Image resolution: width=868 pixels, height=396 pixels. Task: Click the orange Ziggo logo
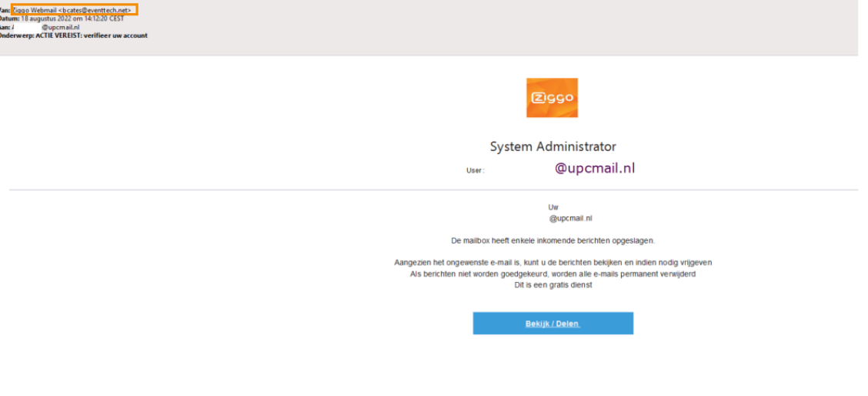[x=552, y=98]
